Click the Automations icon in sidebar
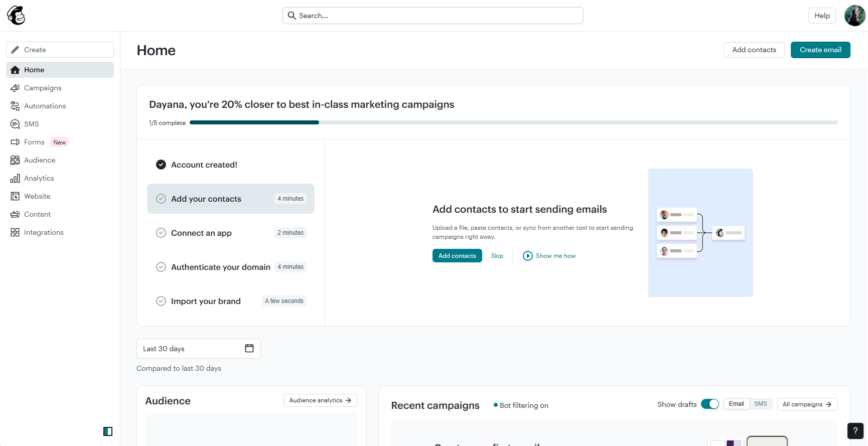The width and height of the screenshot is (868, 446). pyautogui.click(x=15, y=106)
